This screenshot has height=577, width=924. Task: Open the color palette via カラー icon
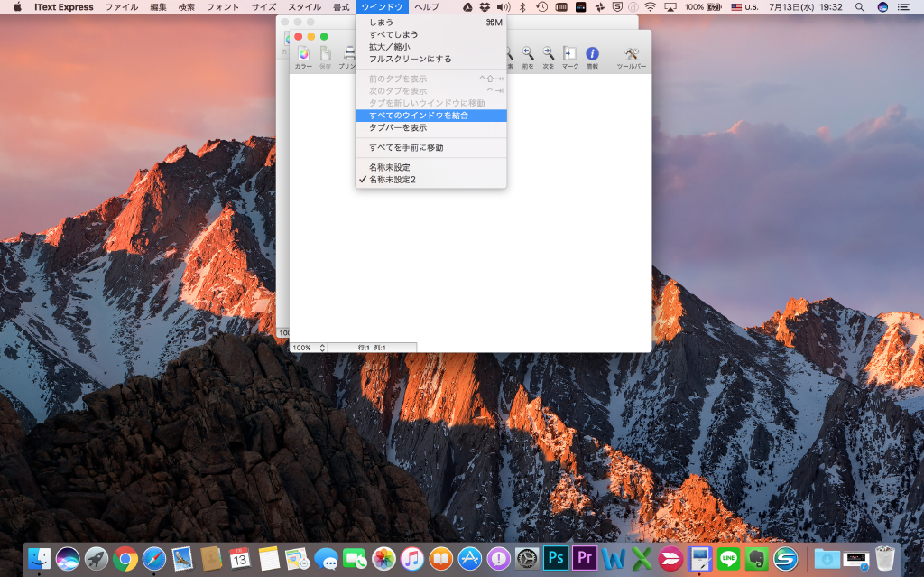click(x=304, y=54)
